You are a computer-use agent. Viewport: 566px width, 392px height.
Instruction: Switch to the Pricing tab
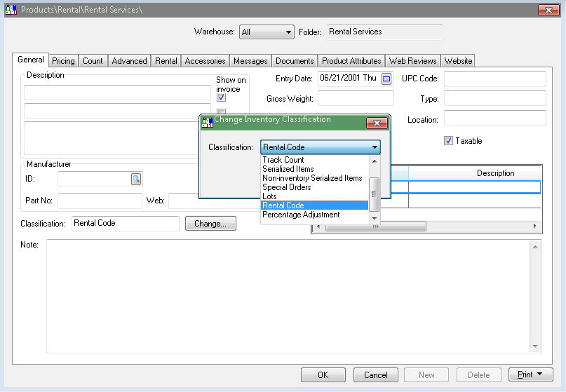63,61
